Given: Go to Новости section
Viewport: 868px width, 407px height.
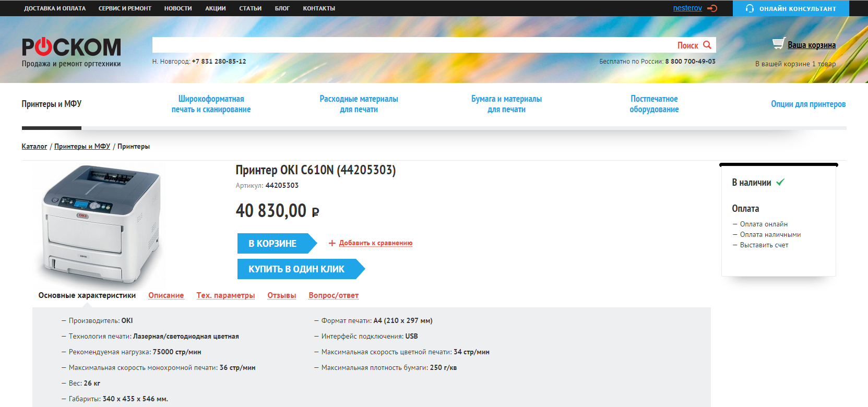Looking at the screenshot, I should click(178, 8).
